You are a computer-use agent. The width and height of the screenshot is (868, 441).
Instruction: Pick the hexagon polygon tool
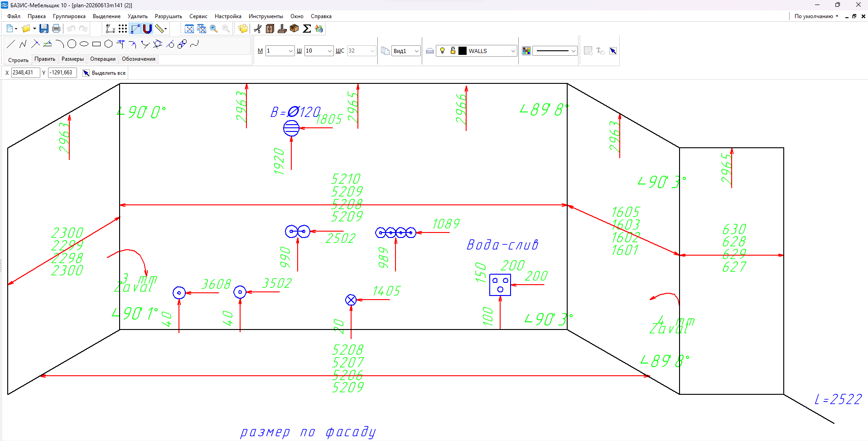click(x=108, y=44)
